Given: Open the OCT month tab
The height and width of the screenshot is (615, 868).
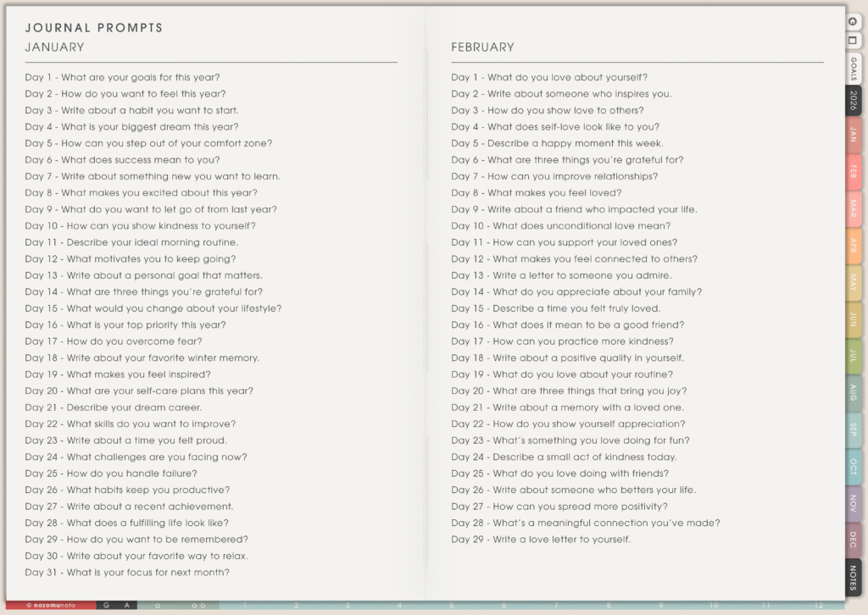Looking at the screenshot, I should 853,466.
